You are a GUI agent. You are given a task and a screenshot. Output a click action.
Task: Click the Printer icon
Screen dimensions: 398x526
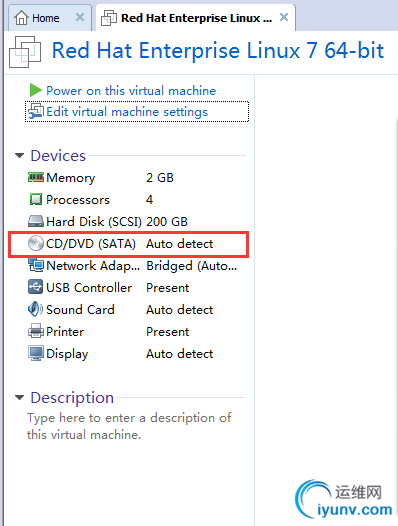[x=36, y=331]
